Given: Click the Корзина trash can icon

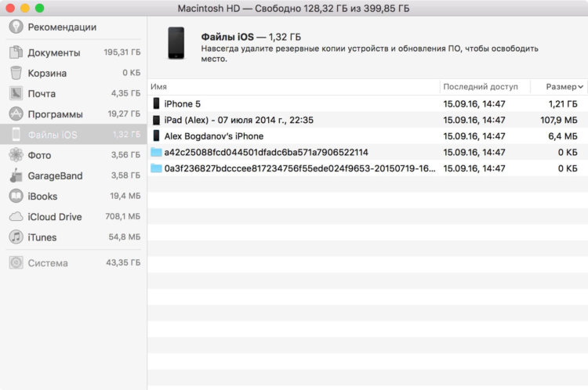Looking at the screenshot, I should (16, 73).
